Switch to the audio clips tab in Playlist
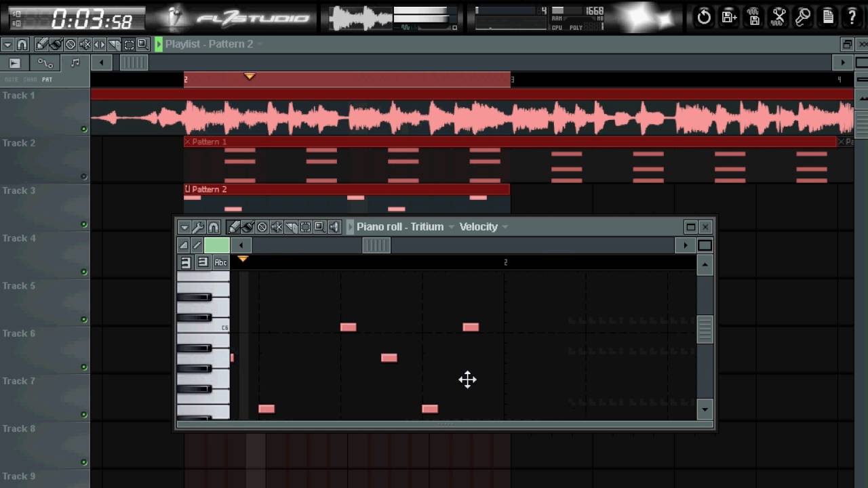 14,63
